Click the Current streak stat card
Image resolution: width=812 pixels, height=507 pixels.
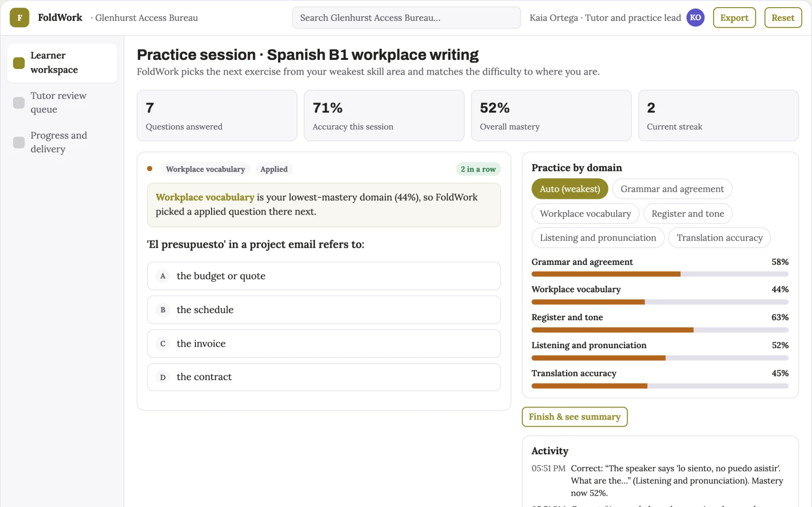pyautogui.click(x=719, y=116)
